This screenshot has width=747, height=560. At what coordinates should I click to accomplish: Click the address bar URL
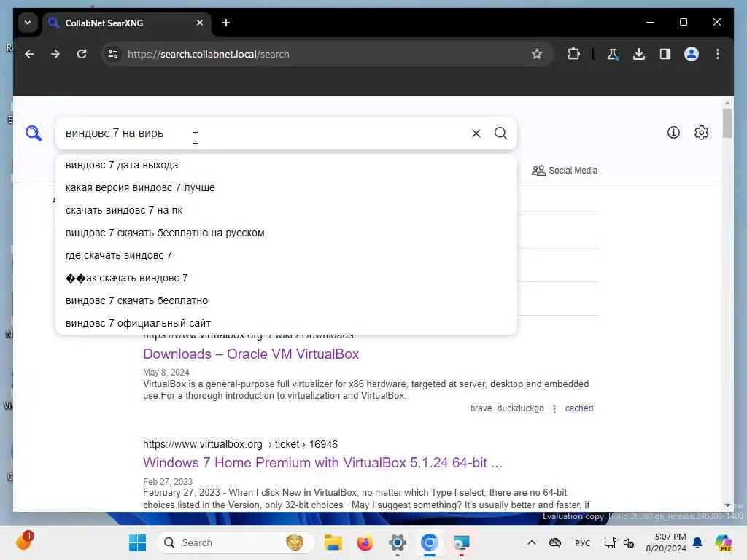click(208, 54)
